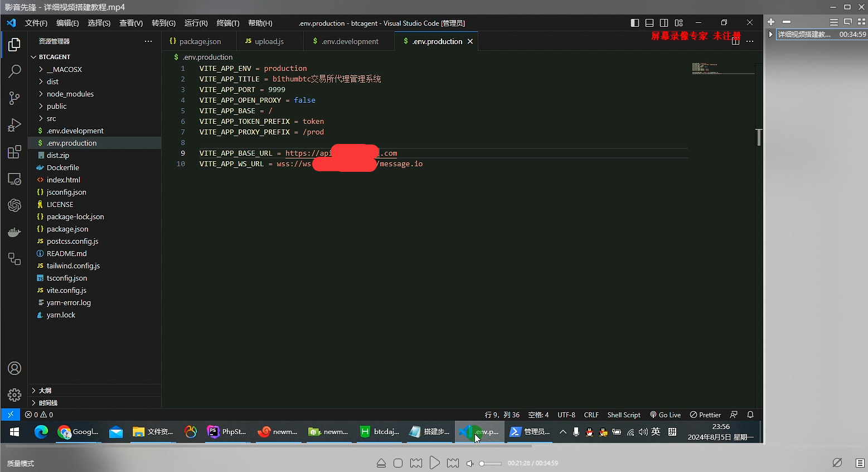Switch to the upload.js editor tab
The height and width of the screenshot is (472, 868).
(x=270, y=41)
